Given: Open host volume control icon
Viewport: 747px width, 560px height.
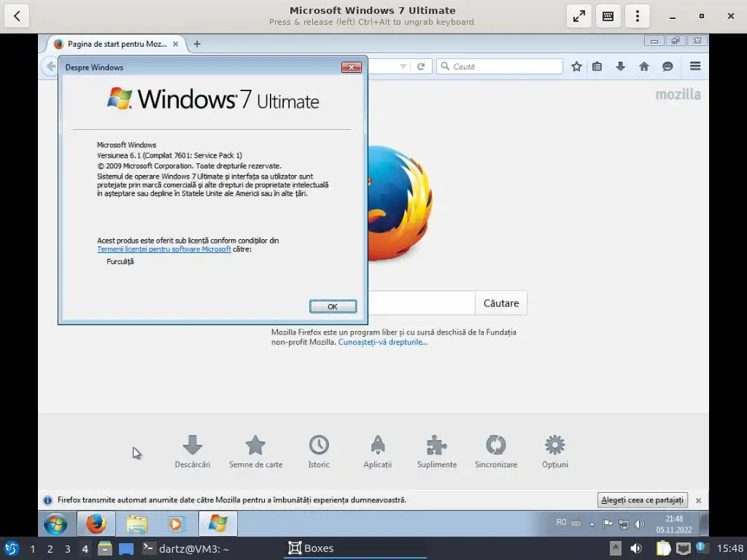Looking at the screenshot, I should (x=636, y=548).
